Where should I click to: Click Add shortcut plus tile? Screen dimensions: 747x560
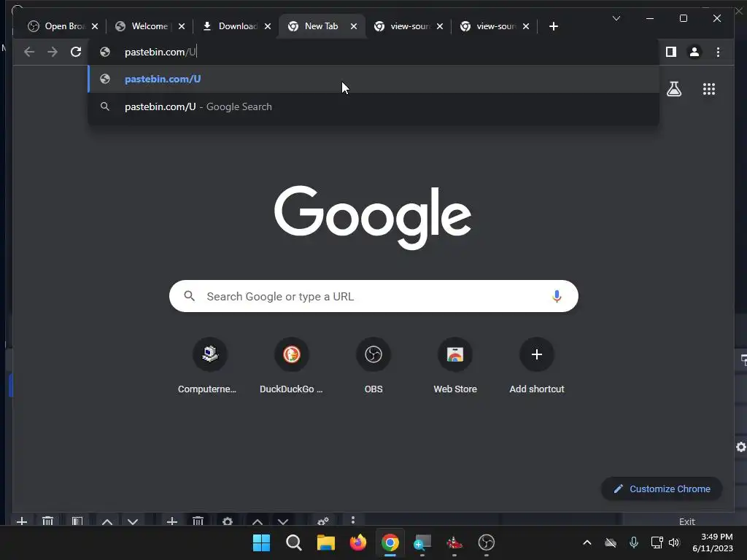pos(537,366)
